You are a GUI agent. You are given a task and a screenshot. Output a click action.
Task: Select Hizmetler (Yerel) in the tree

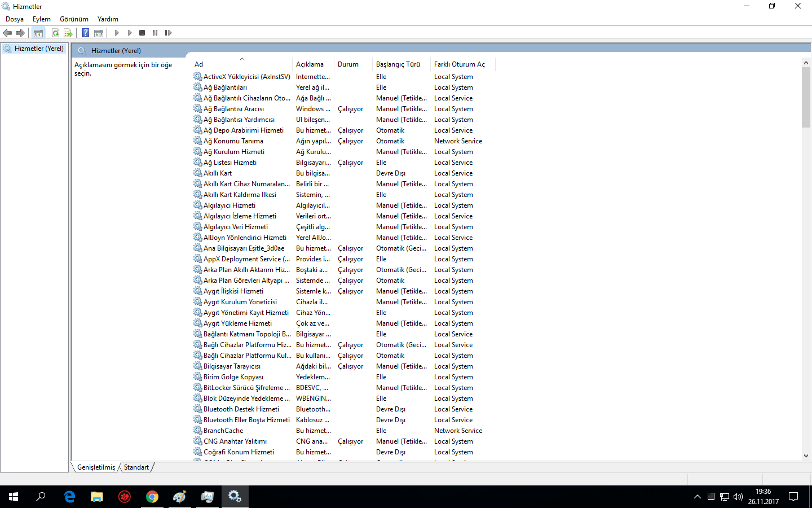(39, 49)
